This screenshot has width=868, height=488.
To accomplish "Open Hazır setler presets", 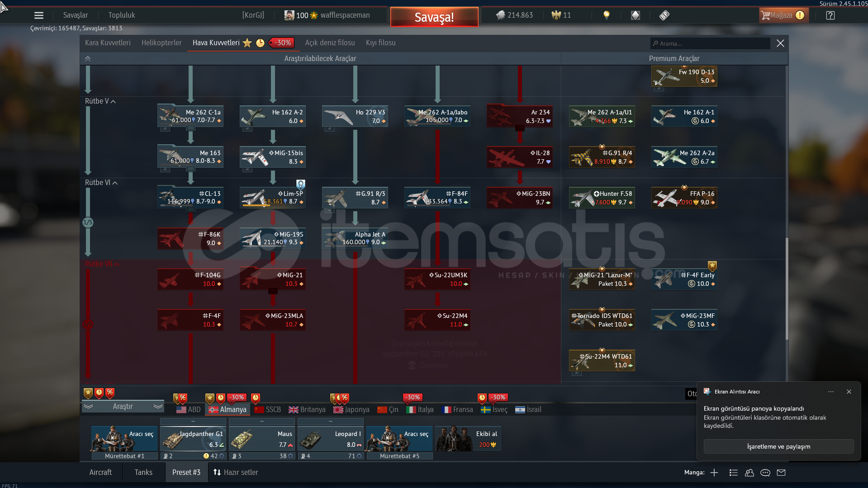I will coord(236,472).
